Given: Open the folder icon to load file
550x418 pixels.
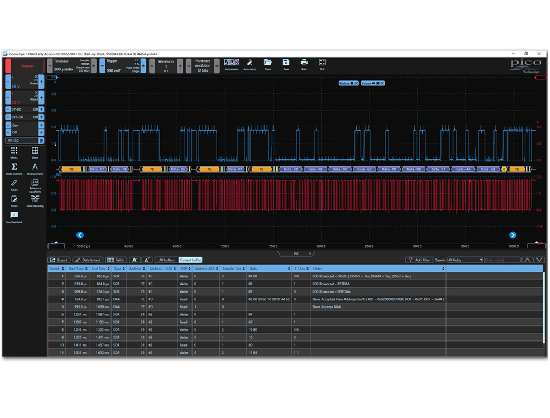Looking at the screenshot, I should tap(268, 64).
